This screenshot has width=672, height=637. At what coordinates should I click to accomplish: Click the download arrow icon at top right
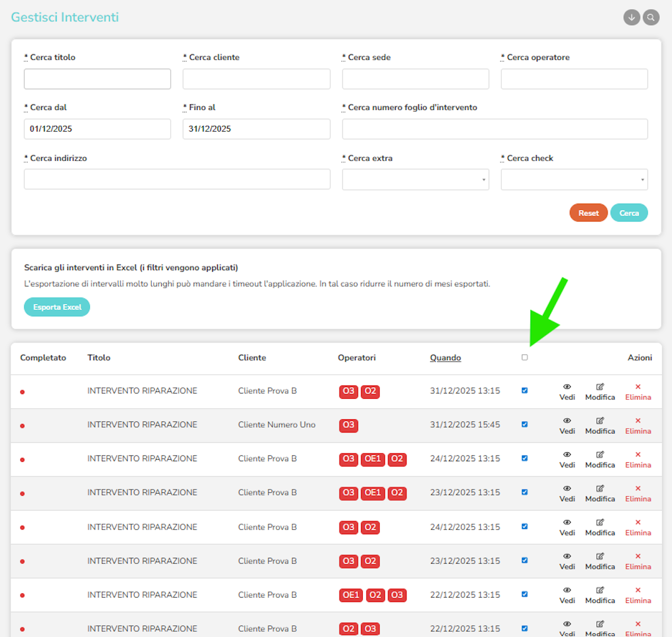[632, 17]
